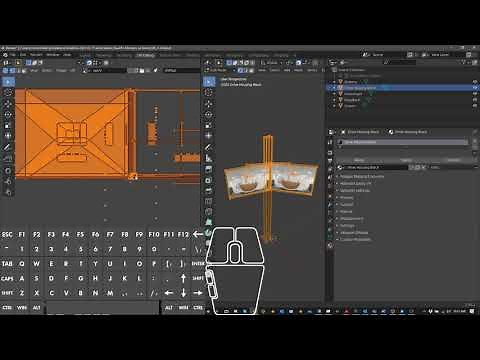
Task: Open the Windows notification center icon
Action: point(472,311)
